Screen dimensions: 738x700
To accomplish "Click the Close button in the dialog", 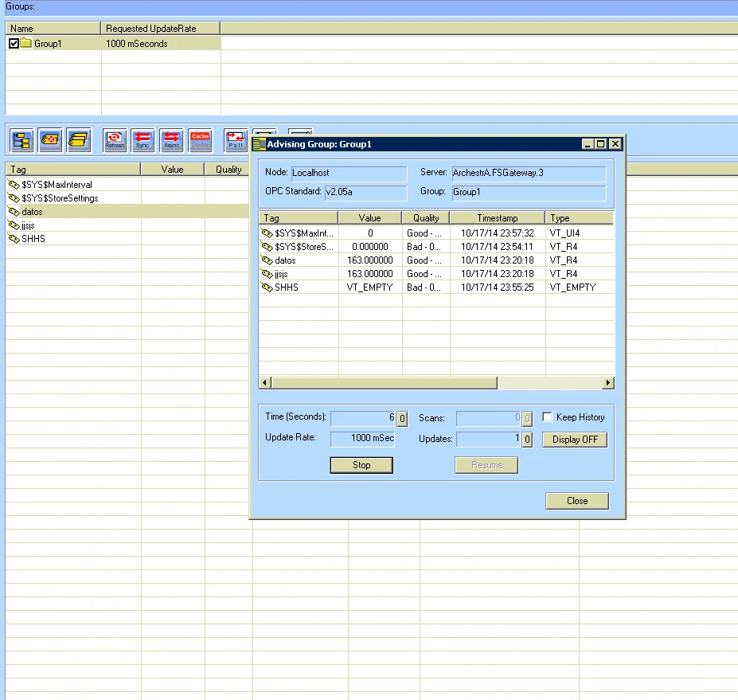I will pyautogui.click(x=577, y=501).
